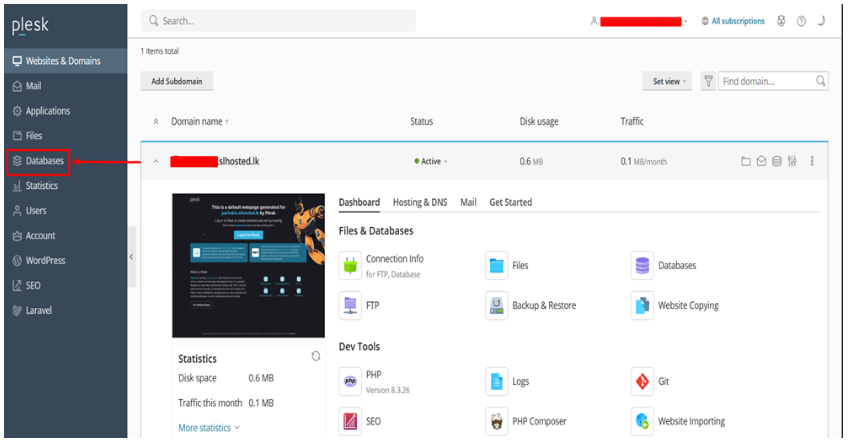Open the Website Copying icon
The height and width of the screenshot is (441, 850).
pyautogui.click(x=642, y=305)
